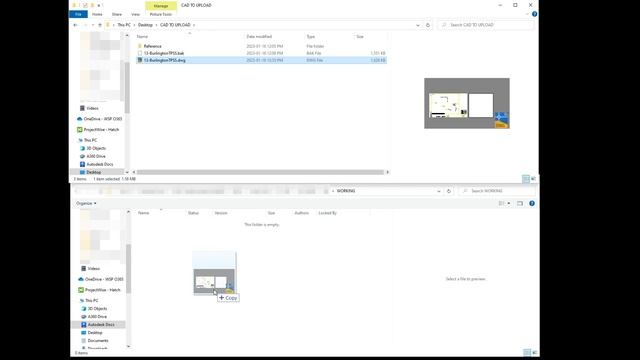Viewport: 640px width, 360px height.
Task: Switch the upper window to large icons view
Action: 533,179
